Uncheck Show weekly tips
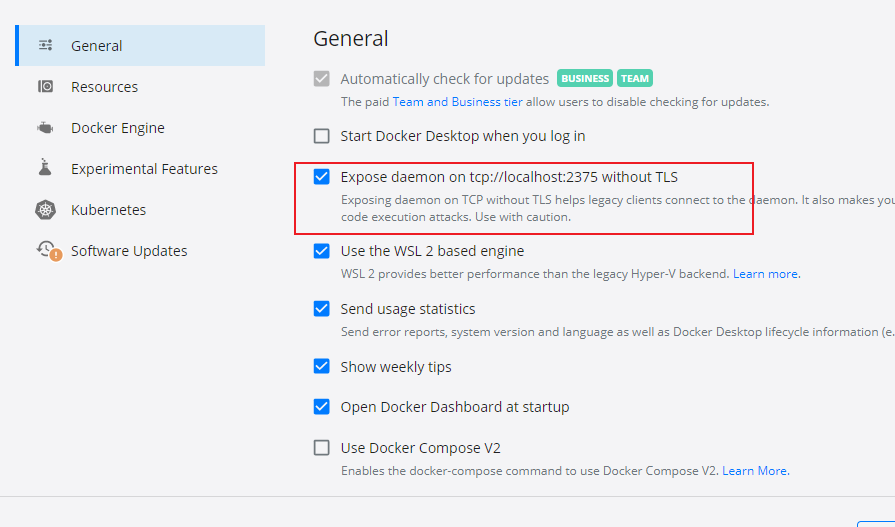This screenshot has height=527, width=895. 322,367
